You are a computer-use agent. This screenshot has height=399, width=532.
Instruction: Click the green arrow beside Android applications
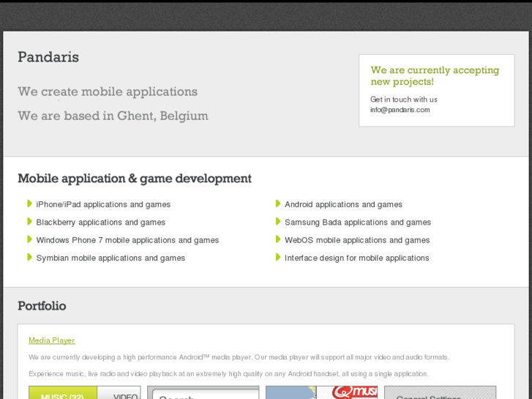pos(278,204)
